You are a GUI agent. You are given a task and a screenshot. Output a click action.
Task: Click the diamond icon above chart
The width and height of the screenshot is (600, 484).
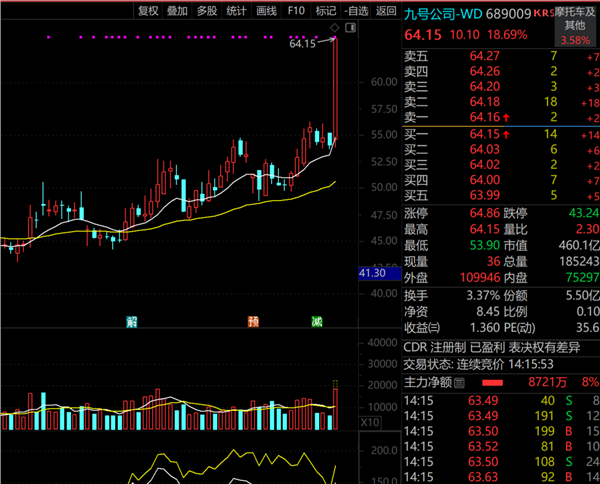[334, 28]
